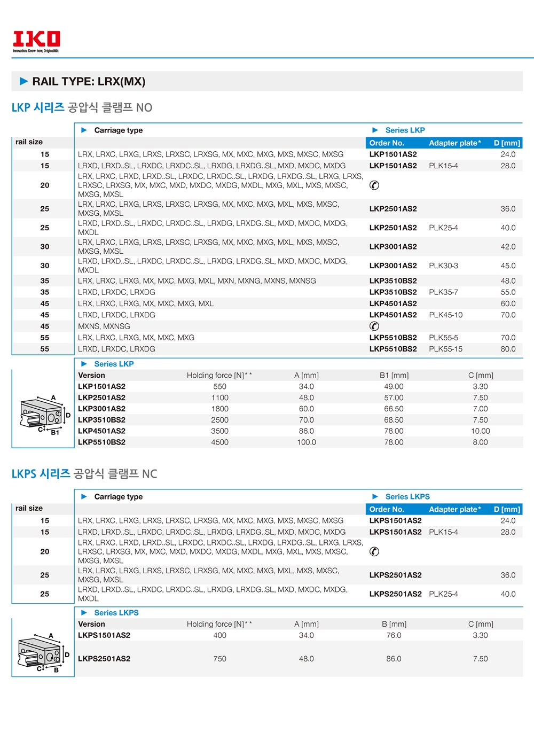Image resolution: width=534 pixels, height=756 pixels.
Task: Click the B1 value '66.50'
Action: (x=394, y=409)
